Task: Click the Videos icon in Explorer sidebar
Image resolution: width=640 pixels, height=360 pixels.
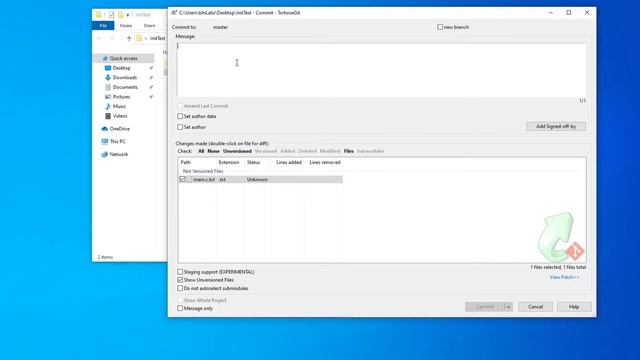Action: pyautogui.click(x=108, y=116)
